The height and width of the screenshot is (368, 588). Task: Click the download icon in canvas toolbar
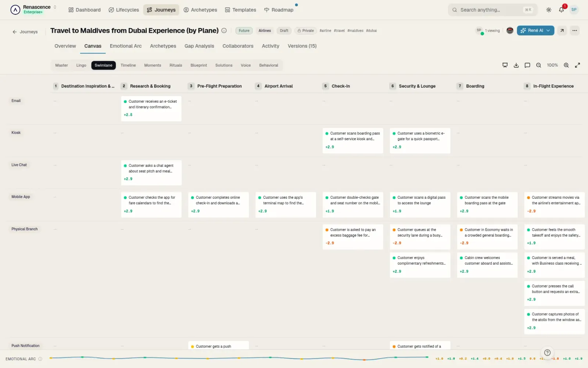point(516,65)
